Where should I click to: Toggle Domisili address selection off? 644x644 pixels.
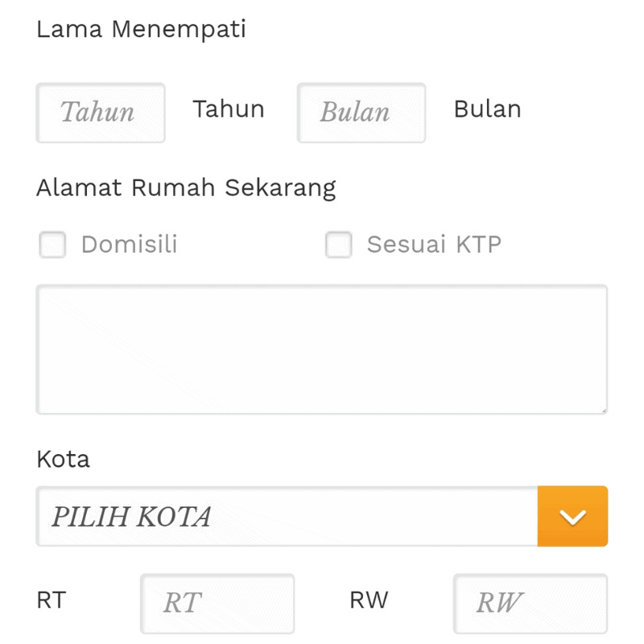52,245
